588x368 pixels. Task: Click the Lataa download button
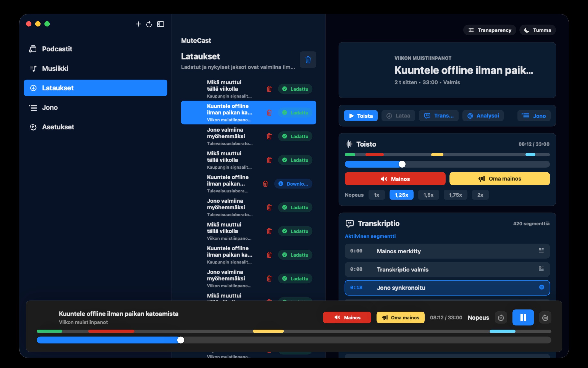(398, 116)
